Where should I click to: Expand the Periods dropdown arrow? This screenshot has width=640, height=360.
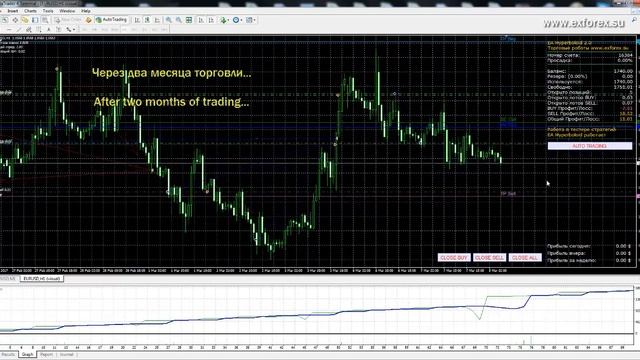click(x=241, y=20)
